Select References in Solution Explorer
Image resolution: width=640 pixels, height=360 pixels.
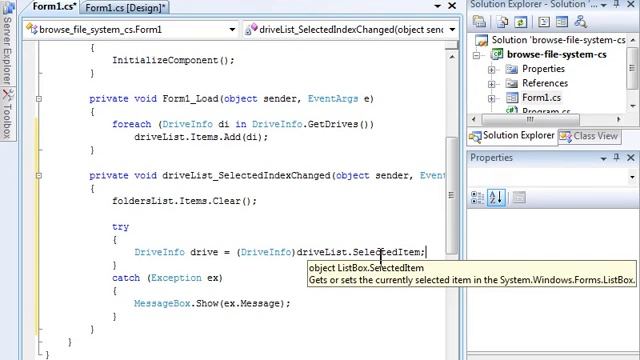click(x=545, y=83)
